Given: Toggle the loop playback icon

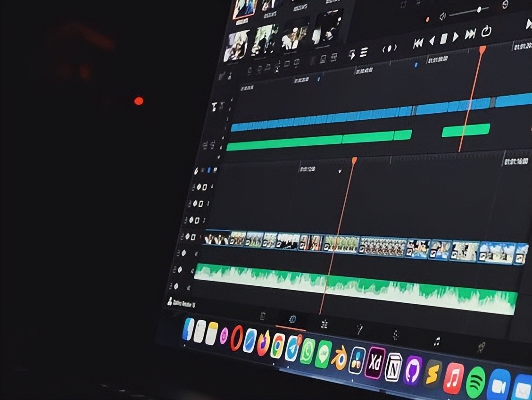Looking at the screenshot, I should (486, 32).
